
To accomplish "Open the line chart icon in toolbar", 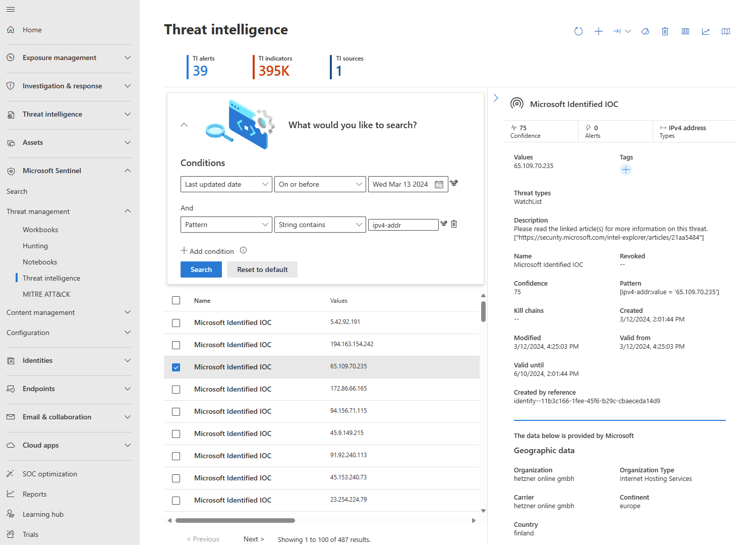I will (706, 31).
